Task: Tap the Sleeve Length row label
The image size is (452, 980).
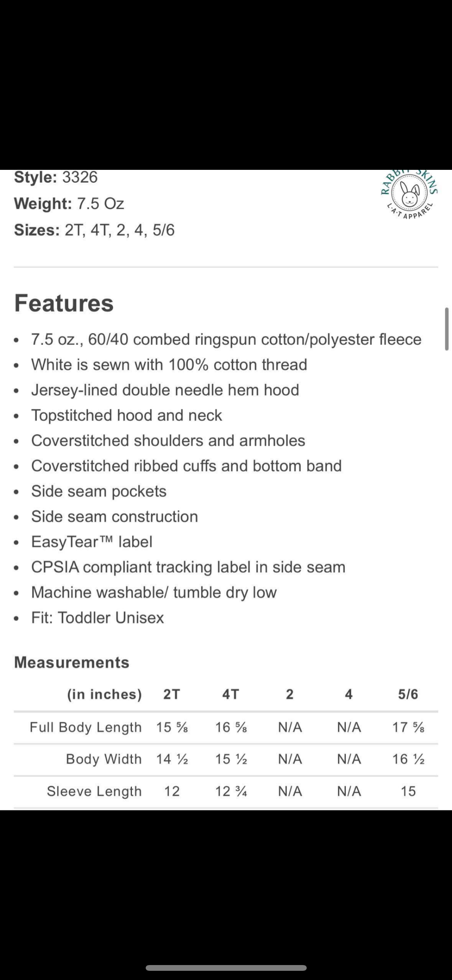Action: tap(94, 791)
